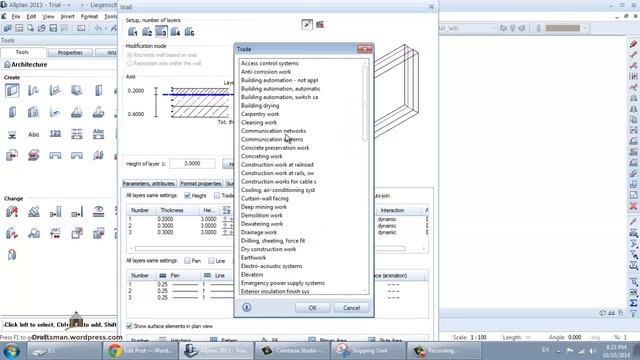The height and width of the screenshot is (360, 640).
Task: Switch to the Properties tab
Action: click(70, 53)
